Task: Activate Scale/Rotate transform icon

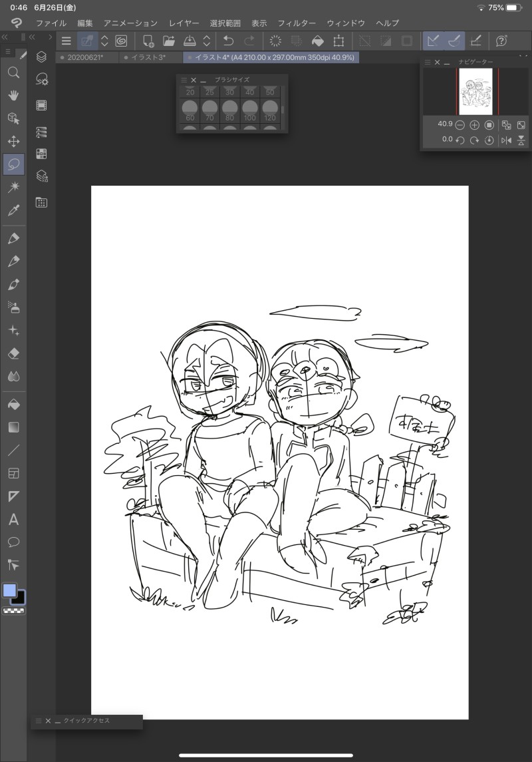Action: pos(338,41)
